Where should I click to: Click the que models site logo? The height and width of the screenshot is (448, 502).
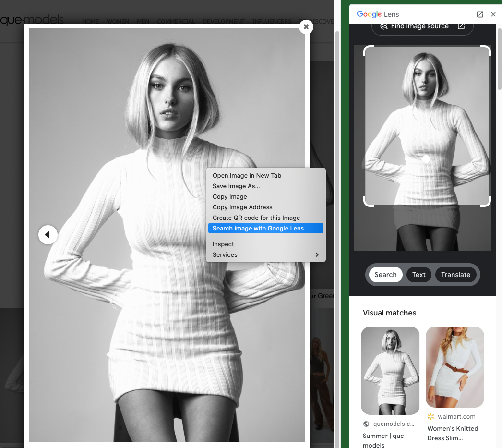[32, 19]
